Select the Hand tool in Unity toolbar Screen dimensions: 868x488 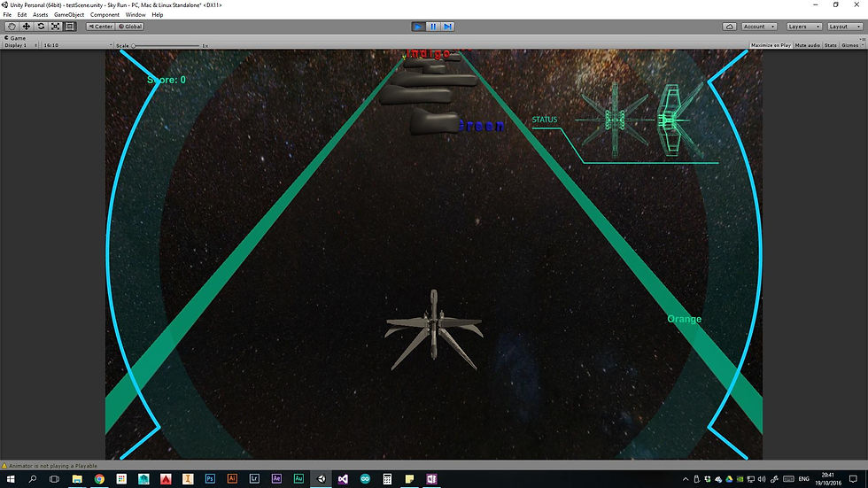point(11,27)
